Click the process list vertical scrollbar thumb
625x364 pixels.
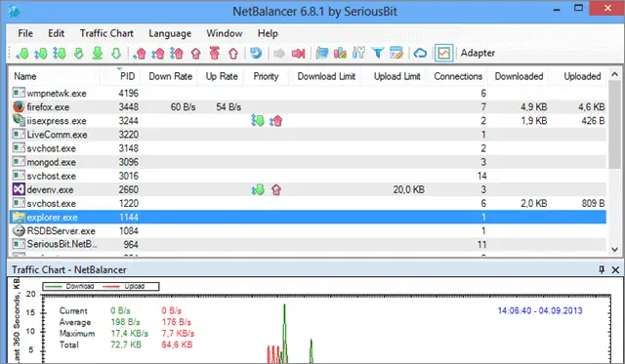click(x=614, y=125)
